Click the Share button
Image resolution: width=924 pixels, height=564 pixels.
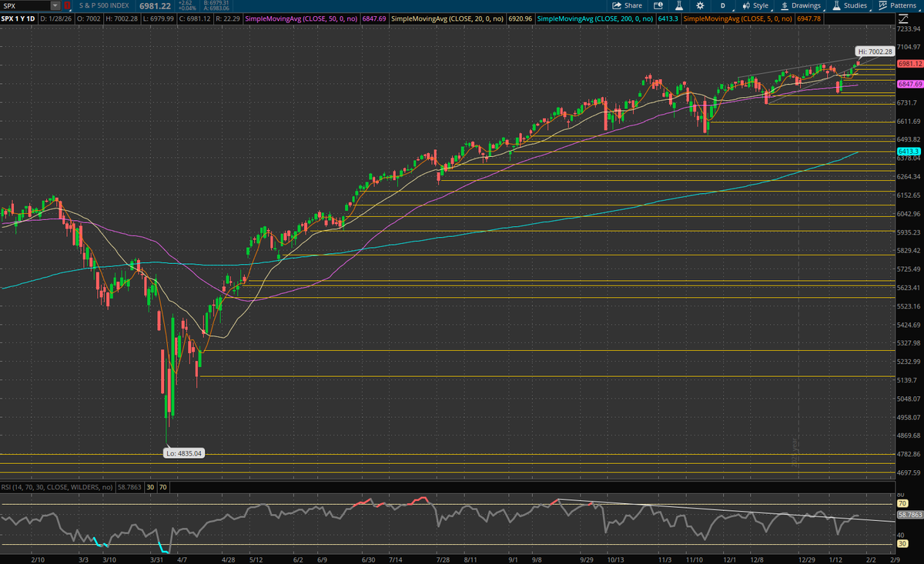coord(628,5)
